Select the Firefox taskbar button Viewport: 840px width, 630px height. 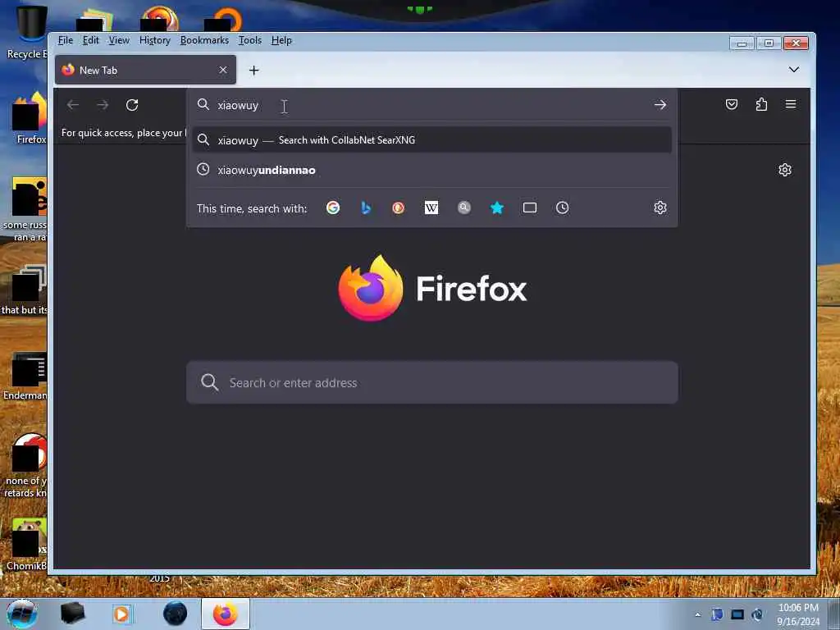(x=226, y=614)
